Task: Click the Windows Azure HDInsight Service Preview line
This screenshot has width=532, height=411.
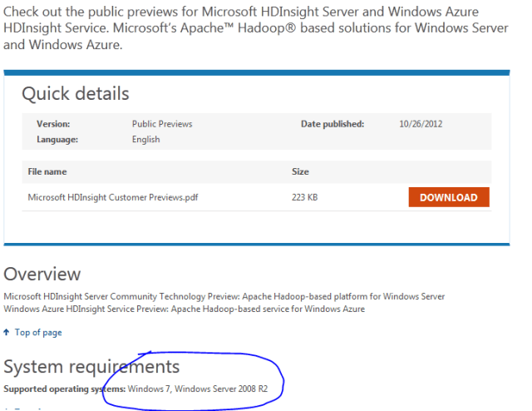Action: pyautogui.click(x=185, y=309)
